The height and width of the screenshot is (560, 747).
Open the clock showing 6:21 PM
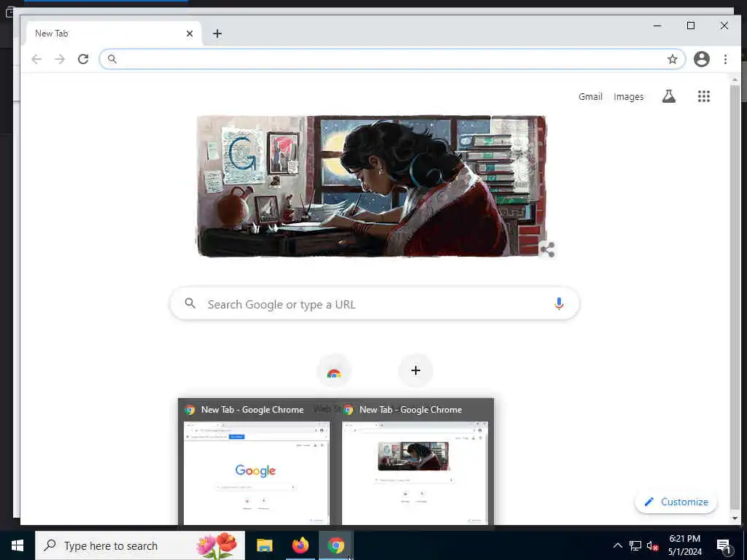tap(684, 545)
